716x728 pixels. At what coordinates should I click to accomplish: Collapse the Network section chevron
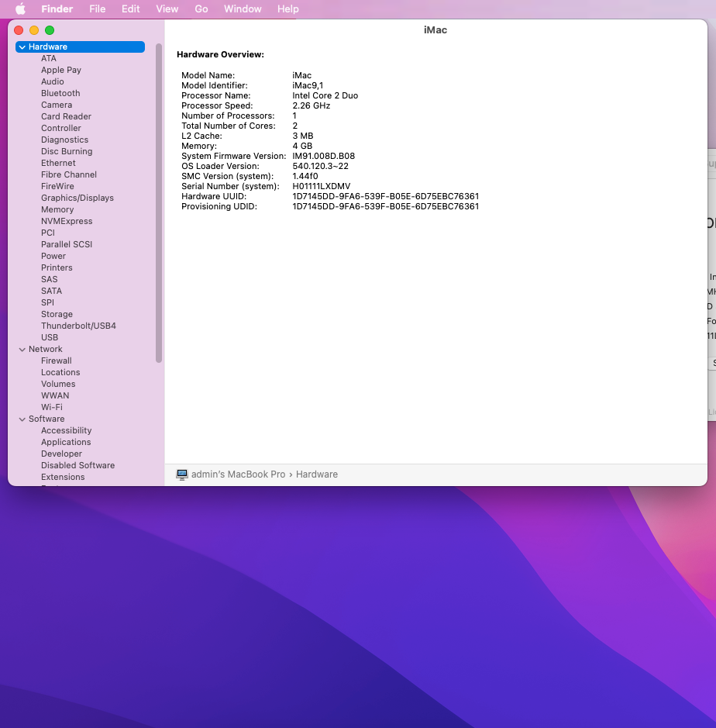(22, 349)
